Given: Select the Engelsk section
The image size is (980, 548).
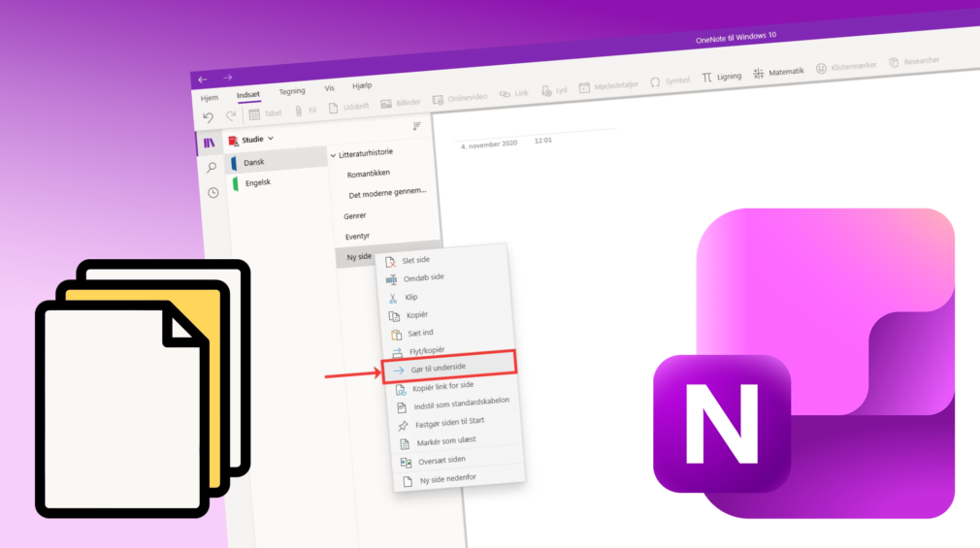Looking at the screenshot, I should 257,182.
